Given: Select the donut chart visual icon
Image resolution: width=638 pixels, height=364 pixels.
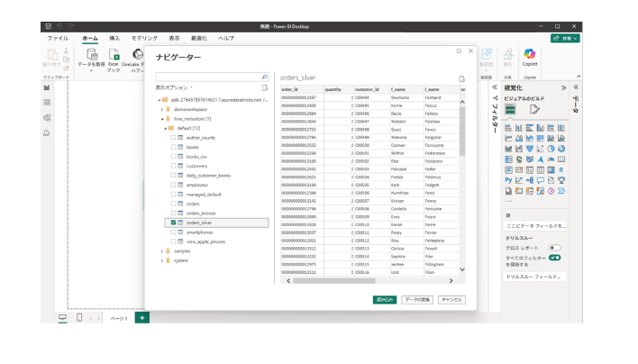Looking at the screenshot, I should pos(561,149).
